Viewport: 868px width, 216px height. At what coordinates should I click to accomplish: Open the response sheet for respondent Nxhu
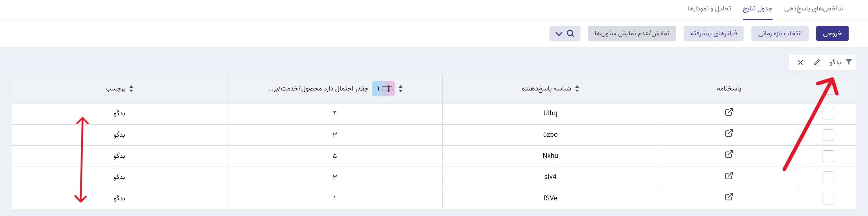pyautogui.click(x=729, y=155)
